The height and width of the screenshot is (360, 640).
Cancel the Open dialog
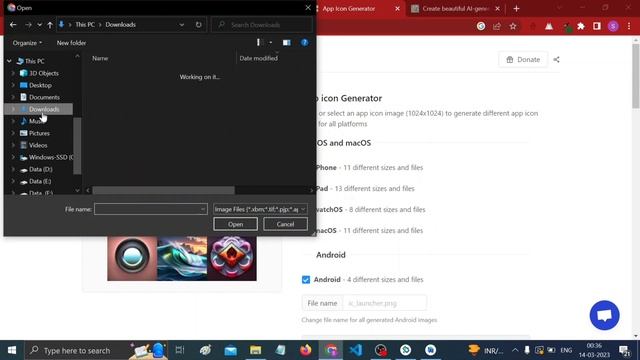pyautogui.click(x=285, y=224)
